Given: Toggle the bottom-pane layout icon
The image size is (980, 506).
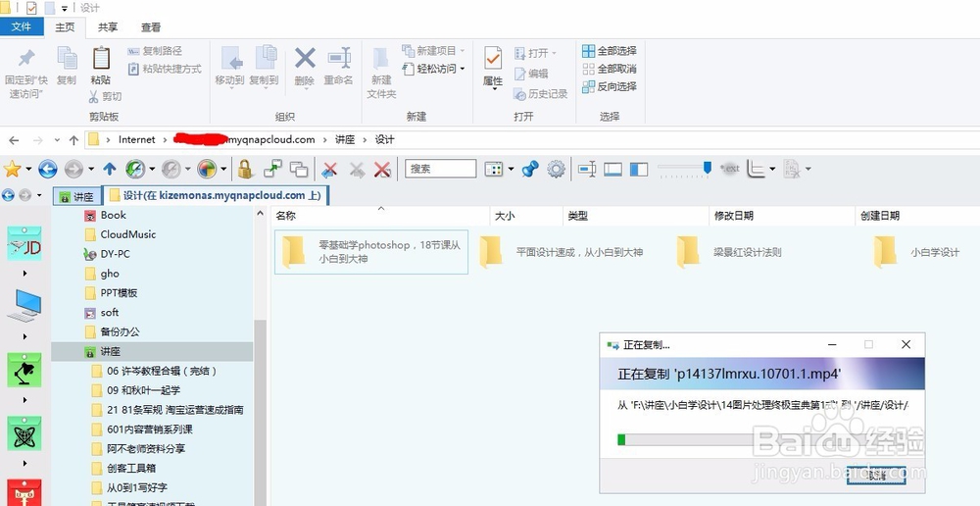Looking at the screenshot, I should point(612,169).
